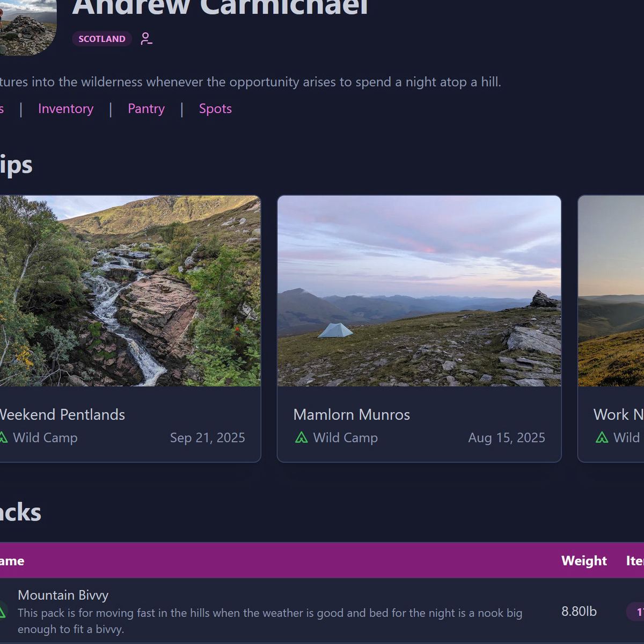Viewport: 644px width, 644px height.
Task: Open the sunset hills trip photo
Action: tap(612, 290)
